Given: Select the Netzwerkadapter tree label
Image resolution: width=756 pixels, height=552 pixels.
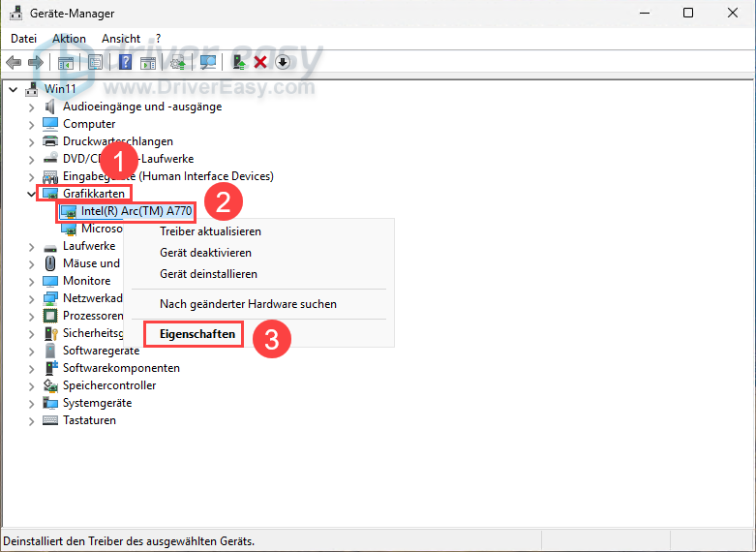Looking at the screenshot, I should 93,298.
